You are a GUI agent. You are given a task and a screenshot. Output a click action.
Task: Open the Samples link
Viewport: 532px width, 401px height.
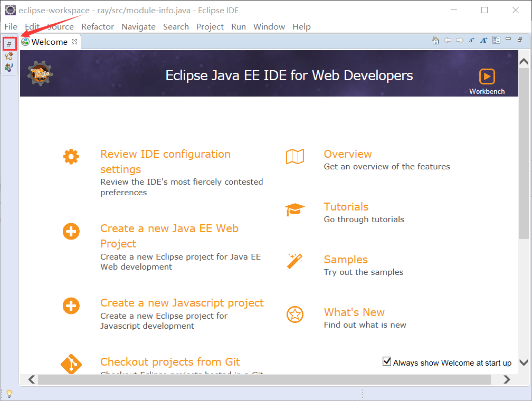pyautogui.click(x=346, y=260)
